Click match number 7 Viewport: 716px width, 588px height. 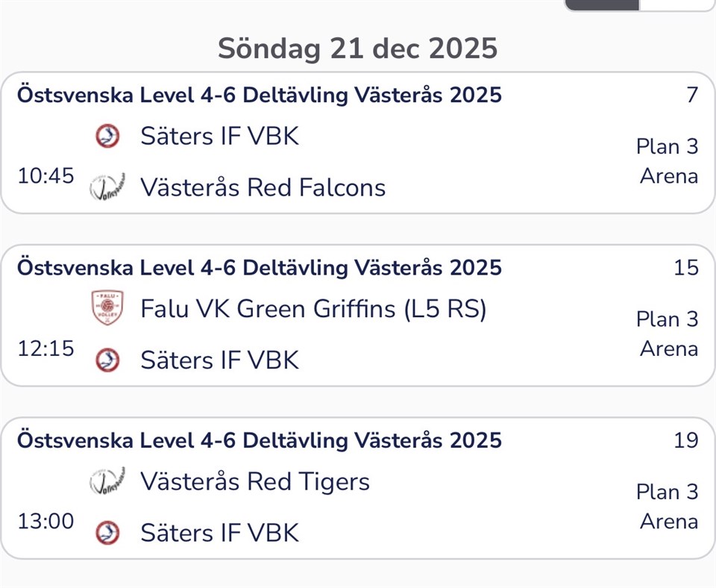[692, 96]
